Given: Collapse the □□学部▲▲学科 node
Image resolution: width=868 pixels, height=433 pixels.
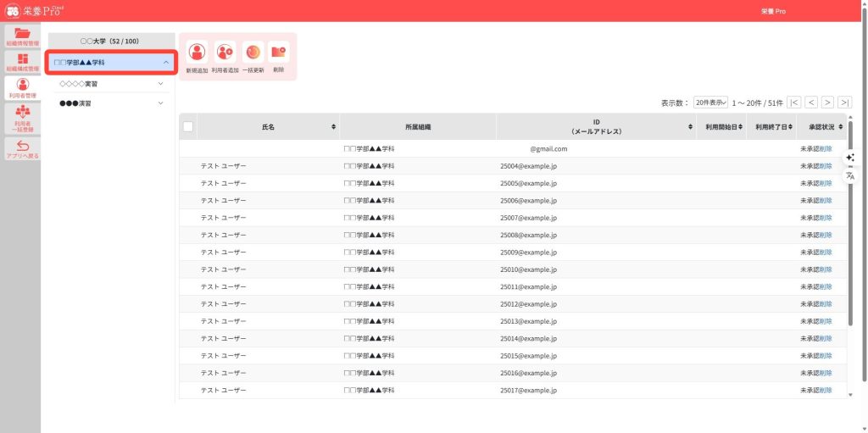Looking at the screenshot, I should pos(165,63).
